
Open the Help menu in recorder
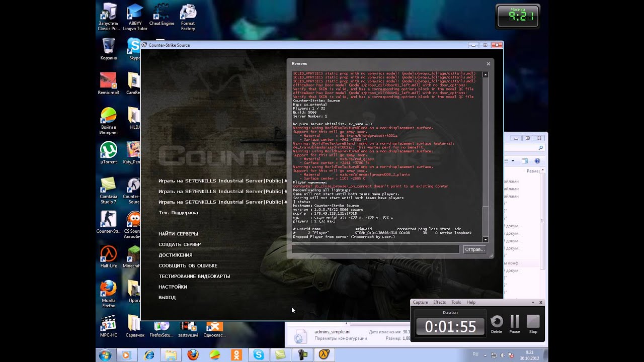point(471,302)
